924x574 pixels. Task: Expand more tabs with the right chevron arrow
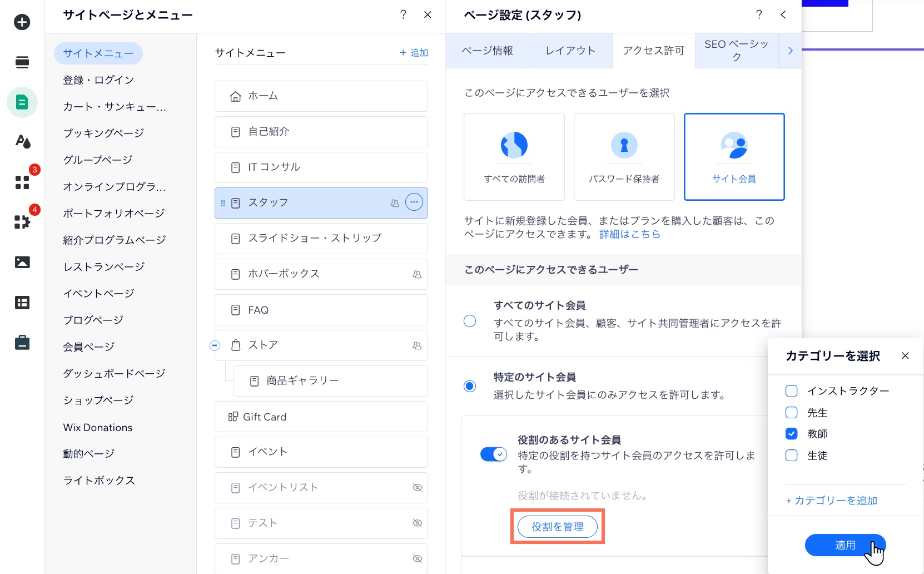[x=790, y=50]
